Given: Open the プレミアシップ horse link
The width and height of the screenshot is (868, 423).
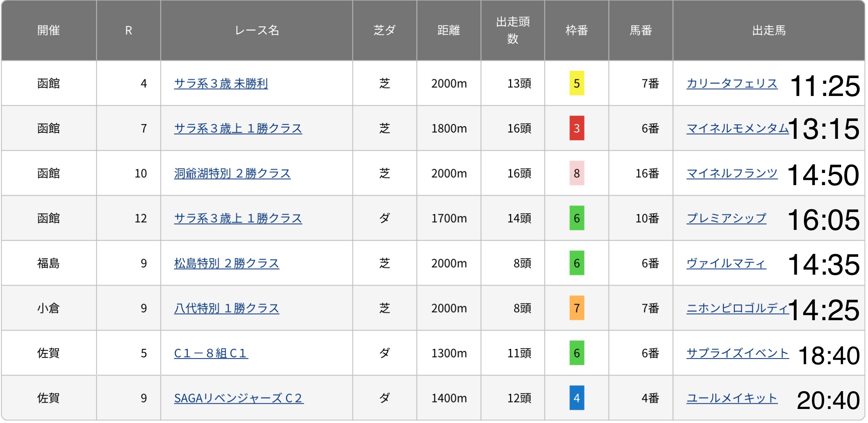Looking at the screenshot, I should tap(726, 219).
